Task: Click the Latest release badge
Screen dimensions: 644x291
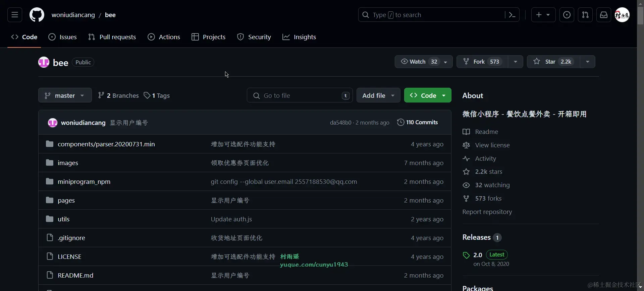Action: tap(497, 255)
